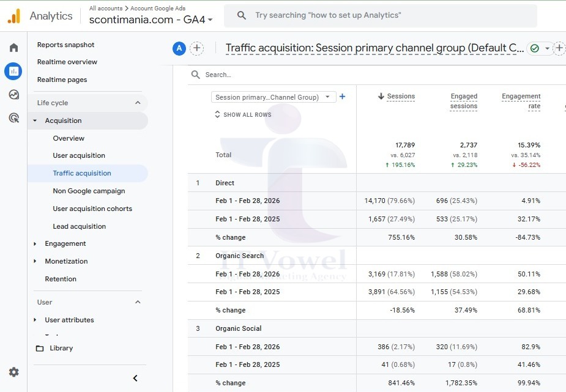Expand the Engagement tree group
566x392 pixels.
[x=35, y=244]
